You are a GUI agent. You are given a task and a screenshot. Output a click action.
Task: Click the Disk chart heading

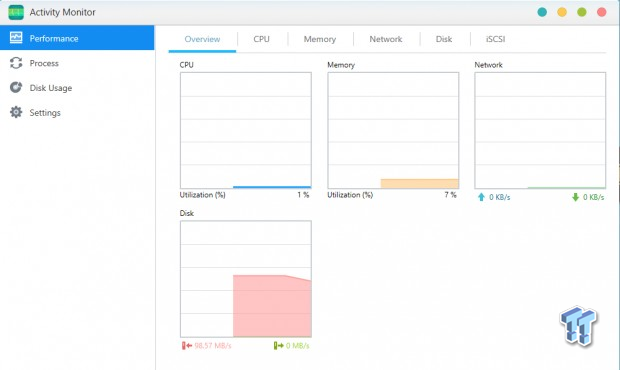point(187,213)
